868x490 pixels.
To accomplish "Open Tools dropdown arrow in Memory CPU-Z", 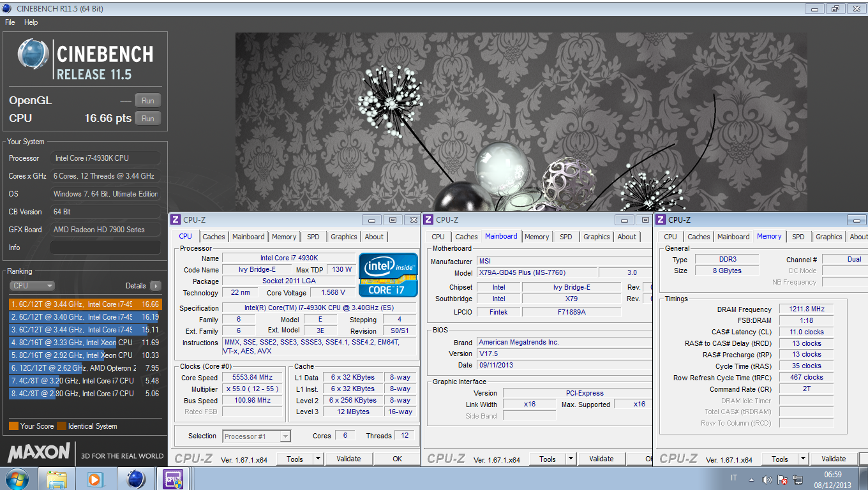I will (x=804, y=459).
